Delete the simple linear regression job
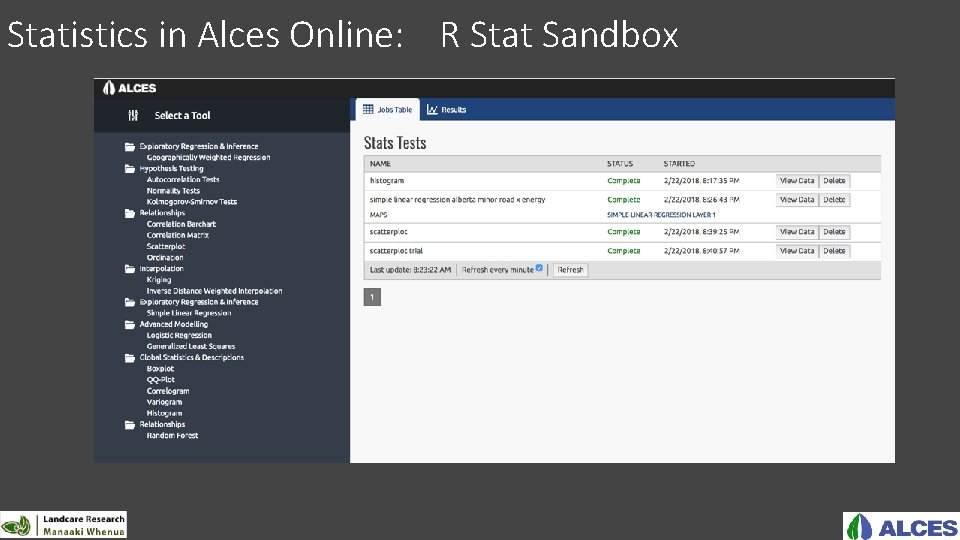This screenshot has width=960, height=540. click(x=834, y=200)
